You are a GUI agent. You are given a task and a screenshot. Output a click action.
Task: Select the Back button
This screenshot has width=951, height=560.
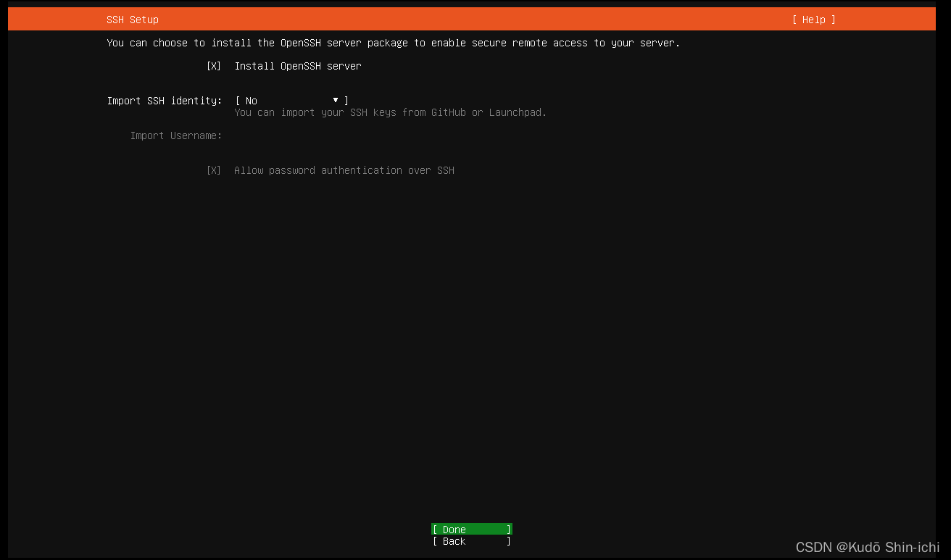coord(472,541)
